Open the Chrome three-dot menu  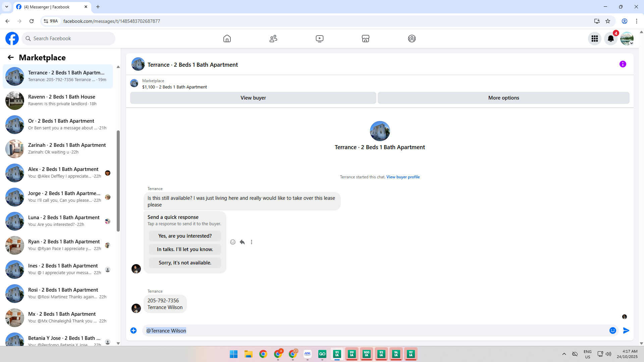point(637,21)
